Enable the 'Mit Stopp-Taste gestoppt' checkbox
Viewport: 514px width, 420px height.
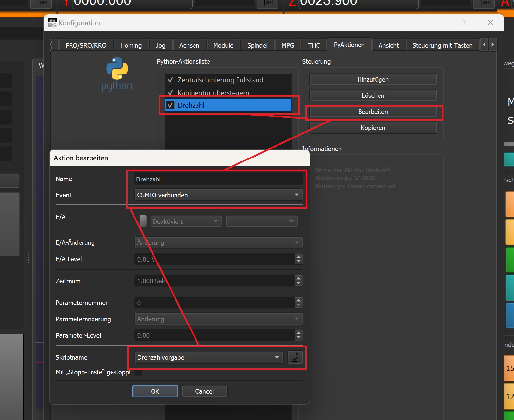point(139,372)
